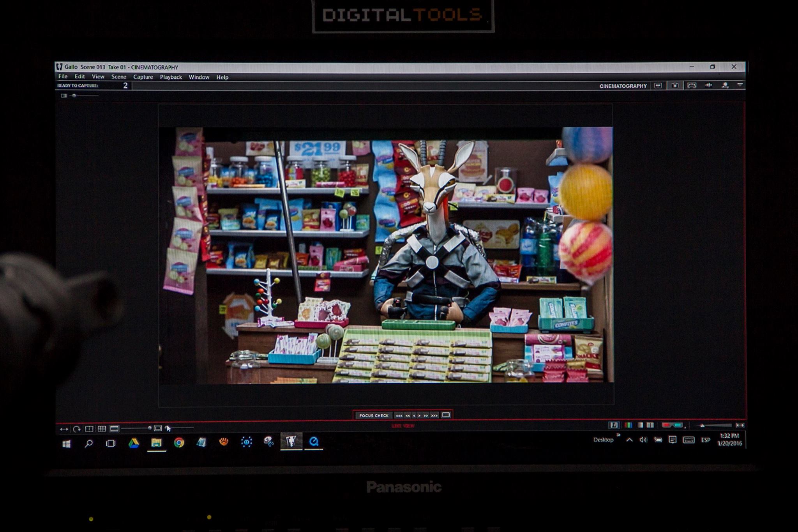Click the fit width arrows icon
This screenshot has width=798, height=532.
(740, 425)
